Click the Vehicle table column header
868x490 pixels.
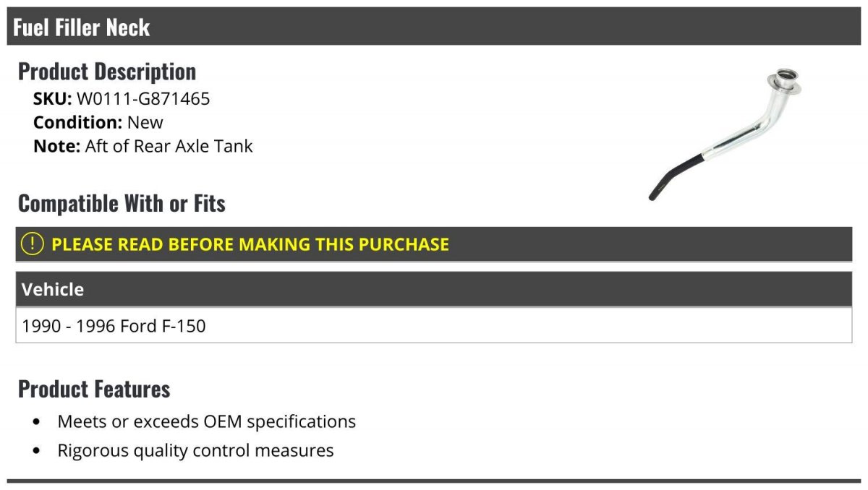[434, 289]
